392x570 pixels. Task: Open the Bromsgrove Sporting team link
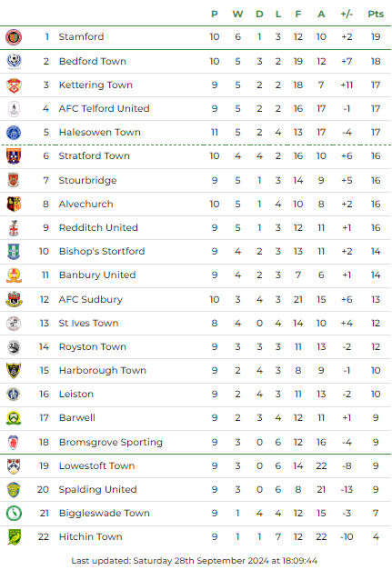click(x=111, y=443)
